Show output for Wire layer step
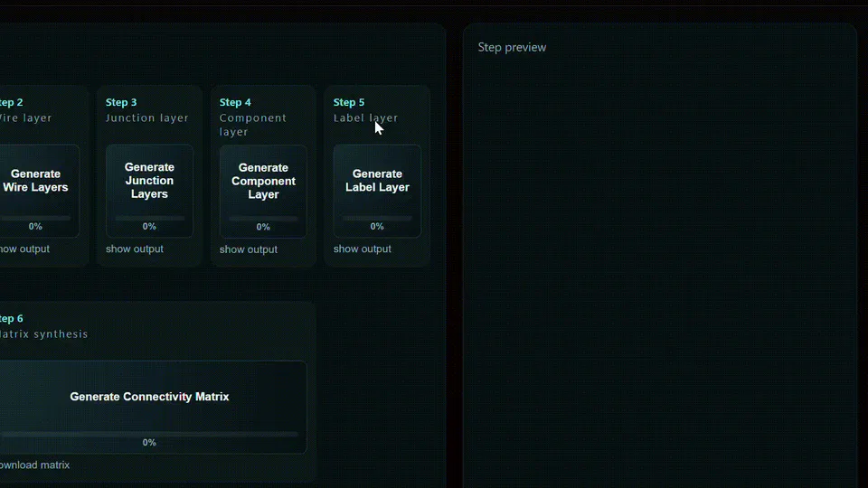Image resolution: width=868 pixels, height=488 pixels. point(25,249)
